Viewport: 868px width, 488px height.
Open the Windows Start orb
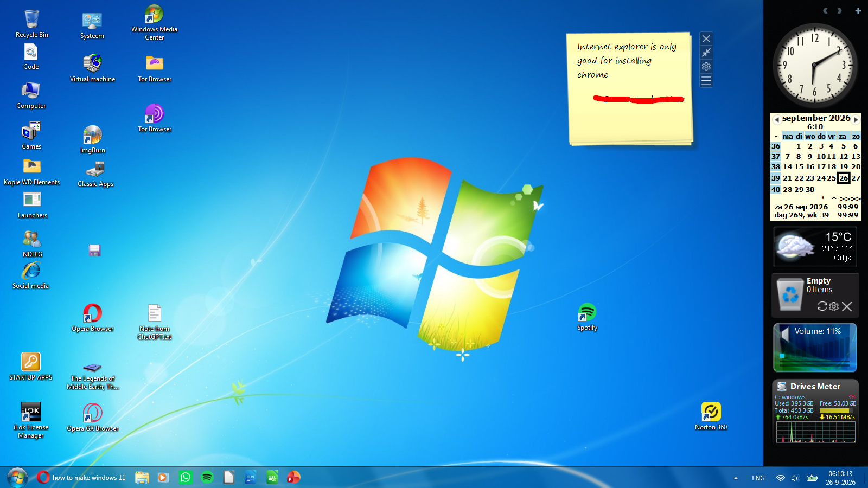pos(17,477)
